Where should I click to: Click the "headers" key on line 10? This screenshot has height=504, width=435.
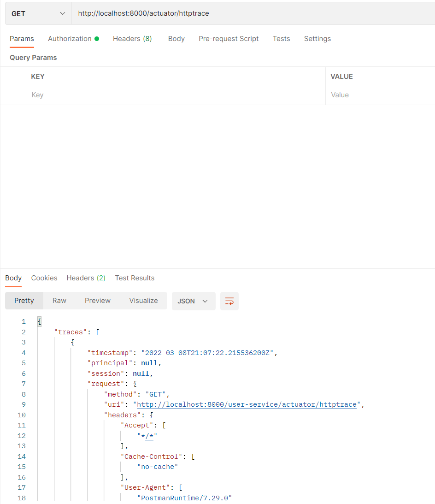click(123, 415)
